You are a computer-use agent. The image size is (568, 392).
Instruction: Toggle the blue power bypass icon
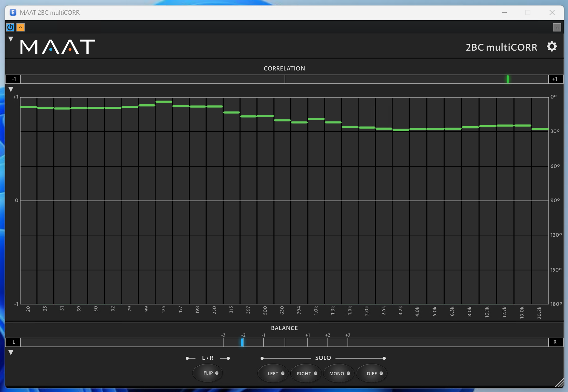(10, 27)
